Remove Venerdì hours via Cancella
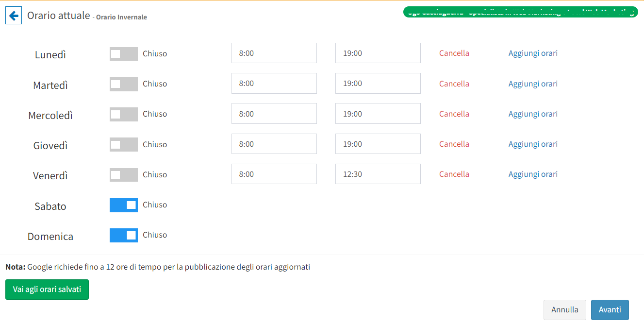The width and height of the screenshot is (644, 325). coord(454,174)
